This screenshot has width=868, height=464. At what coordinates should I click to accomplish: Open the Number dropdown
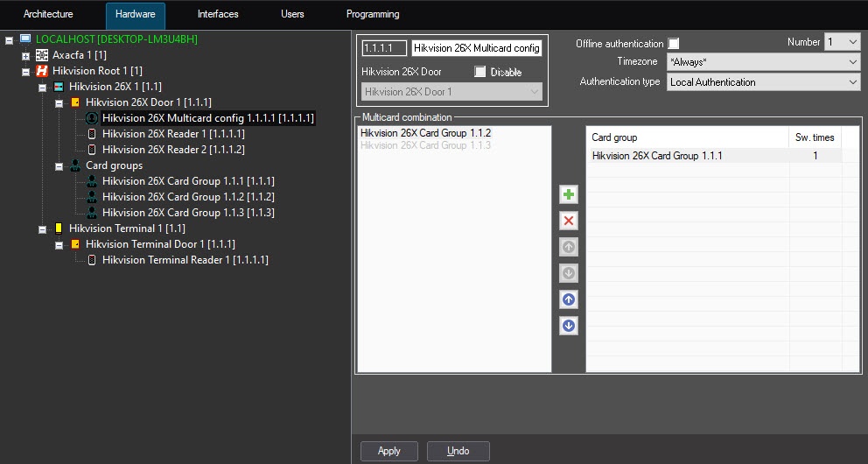(842, 41)
